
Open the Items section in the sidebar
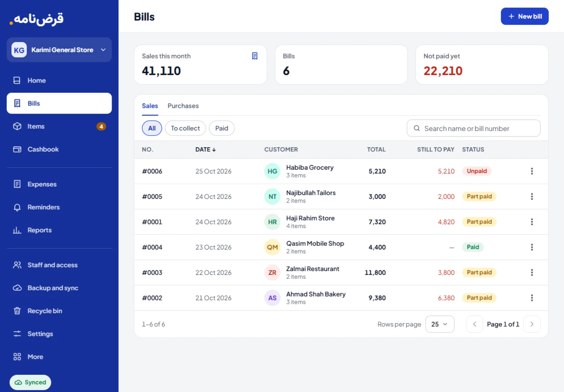tap(59, 127)
